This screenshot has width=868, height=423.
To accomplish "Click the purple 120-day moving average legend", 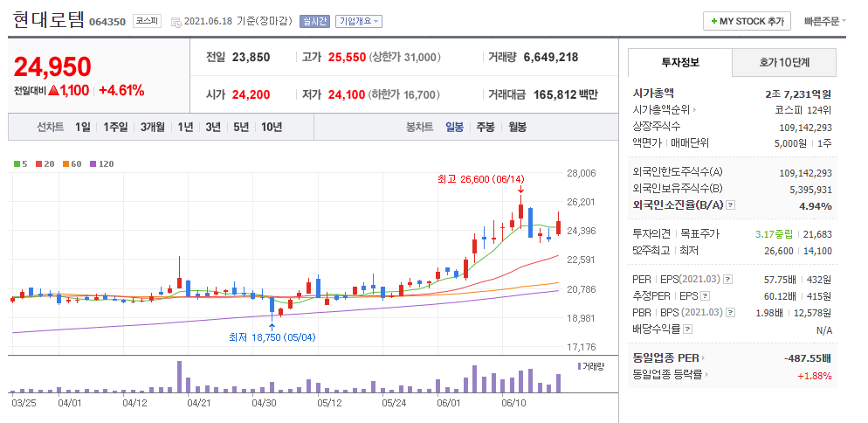I will (101, 164).
